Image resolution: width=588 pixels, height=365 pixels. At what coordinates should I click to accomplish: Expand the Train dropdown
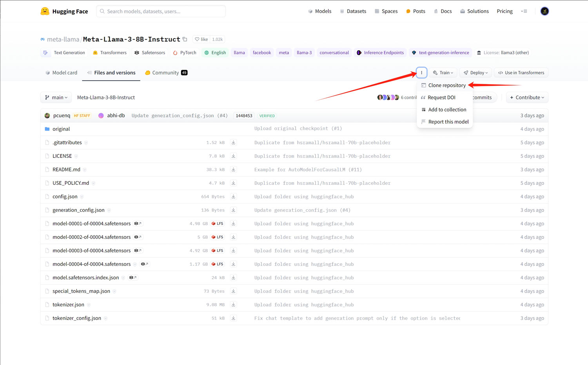tap(443, 72)
